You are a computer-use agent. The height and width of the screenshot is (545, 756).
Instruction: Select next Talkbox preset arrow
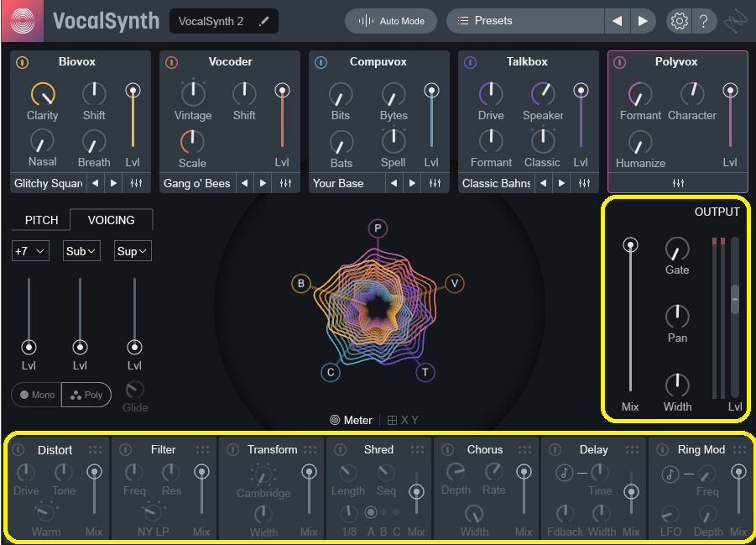[x=561, y=183]
